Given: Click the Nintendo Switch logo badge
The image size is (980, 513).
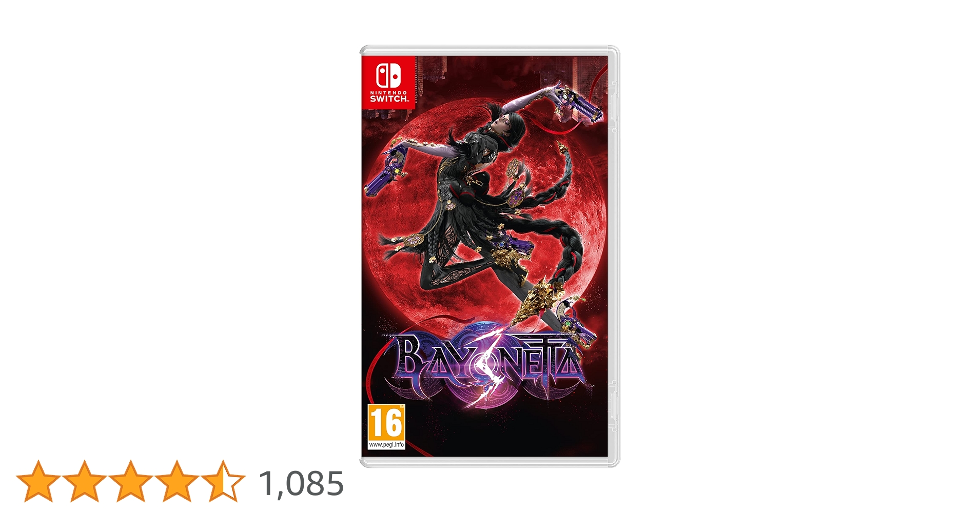Looking at the screenshot, I should coord(388,82).
